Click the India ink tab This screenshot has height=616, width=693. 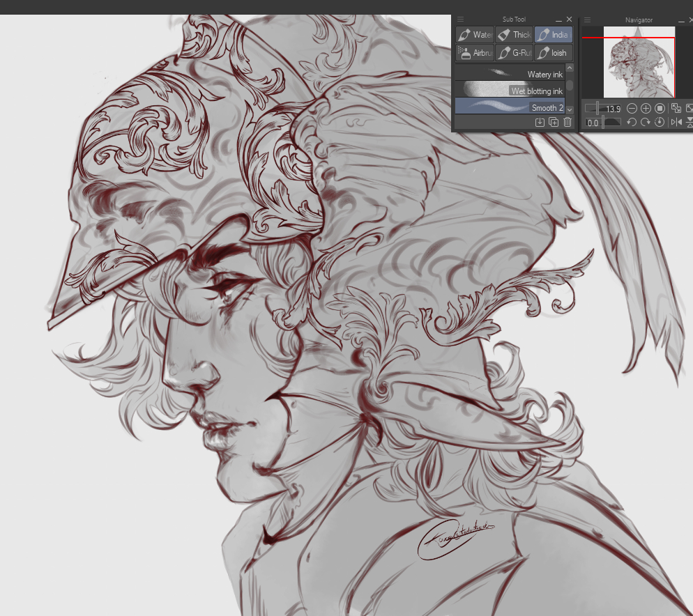(x=553, y=35)
